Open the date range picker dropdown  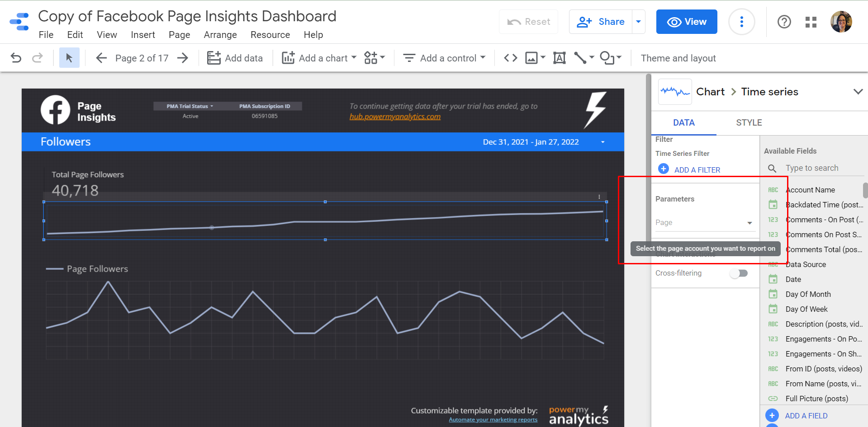pos(602,142)
